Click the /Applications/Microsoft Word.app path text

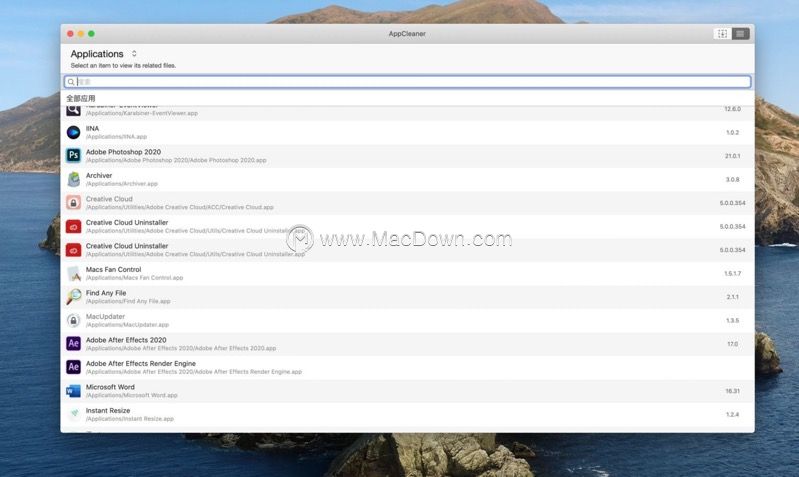pos(131,395)
